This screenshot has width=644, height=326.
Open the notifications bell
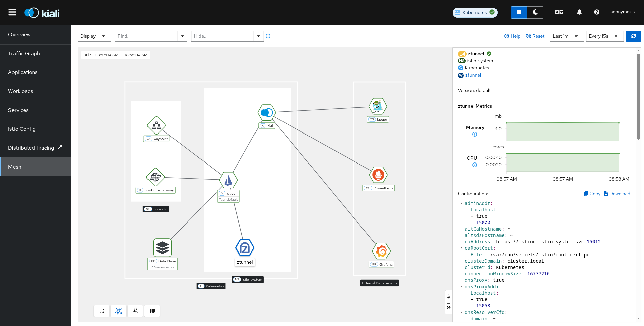(579, 12)
